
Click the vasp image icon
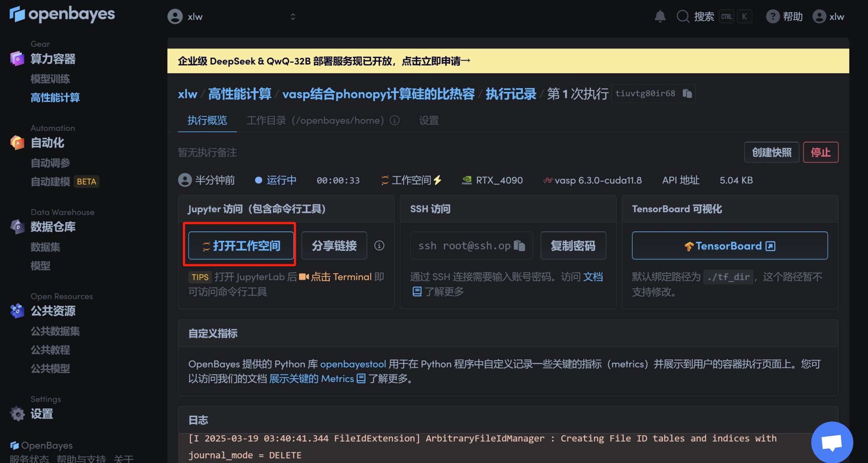pyautogui.click(x=548, y=180)
